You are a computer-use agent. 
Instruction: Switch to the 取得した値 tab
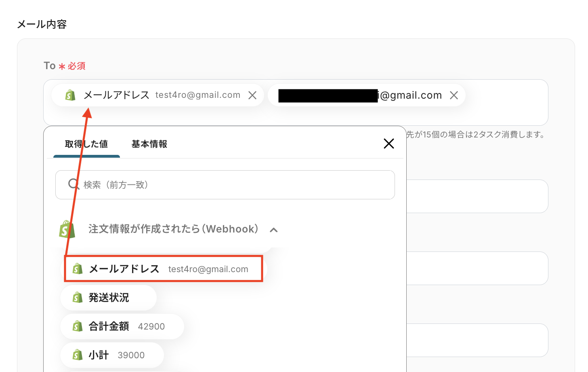[x=86, y=144]
